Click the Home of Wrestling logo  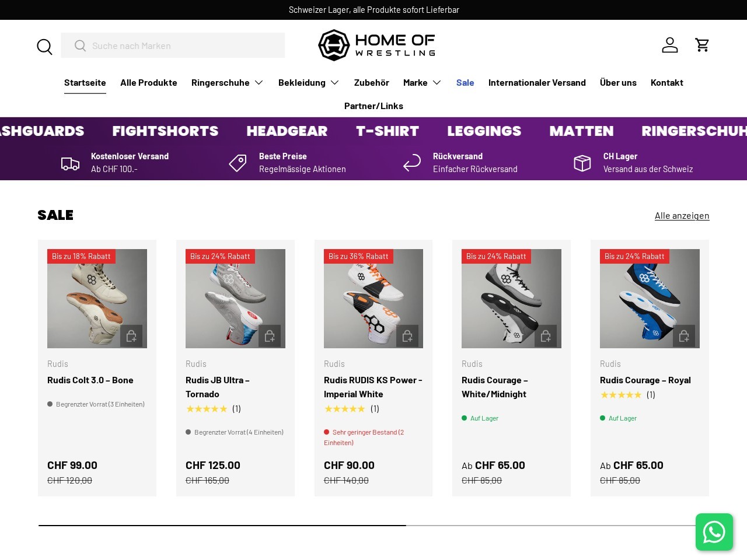coord(376,45)
